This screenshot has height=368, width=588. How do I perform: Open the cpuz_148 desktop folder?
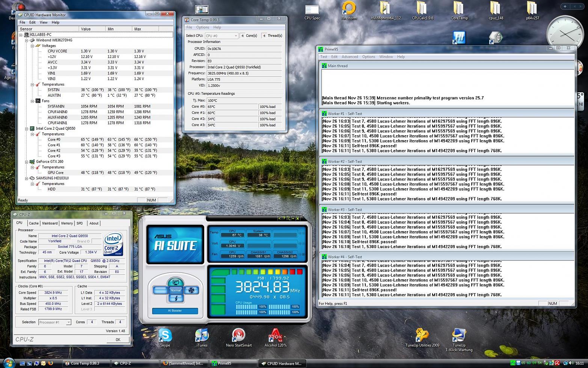[x=496, y=11]
